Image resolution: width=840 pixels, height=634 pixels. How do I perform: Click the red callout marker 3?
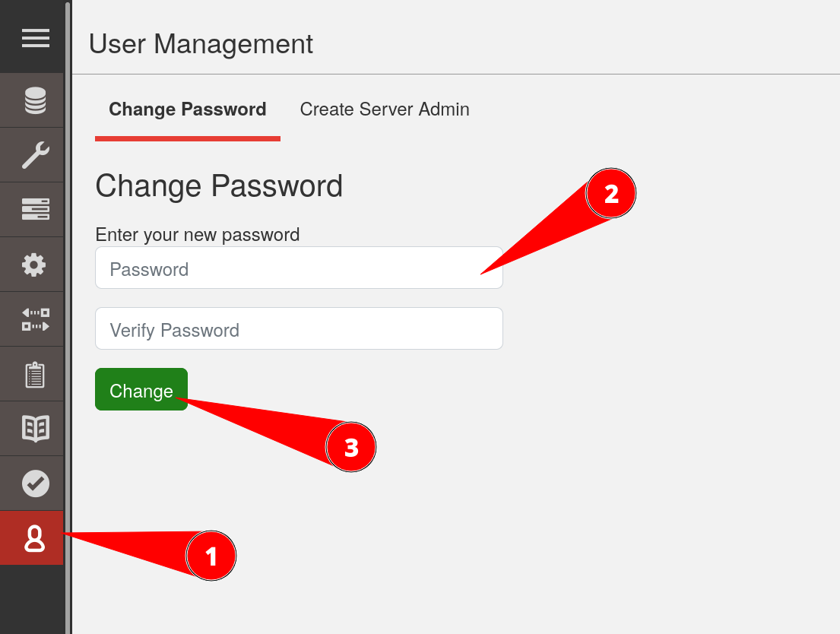[x=350, y=447]
